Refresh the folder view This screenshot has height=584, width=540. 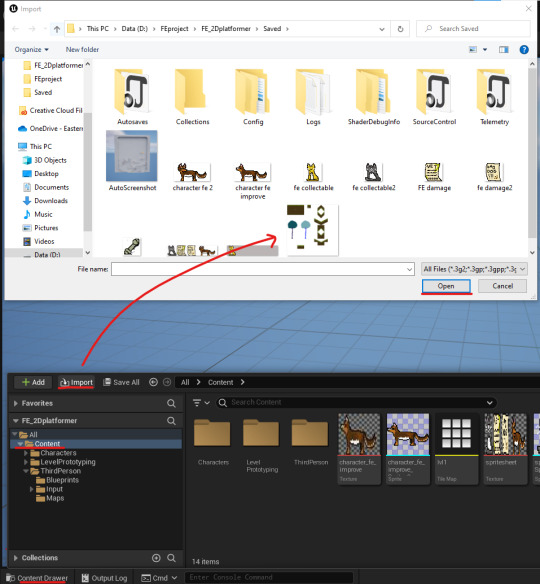point(400,29)
